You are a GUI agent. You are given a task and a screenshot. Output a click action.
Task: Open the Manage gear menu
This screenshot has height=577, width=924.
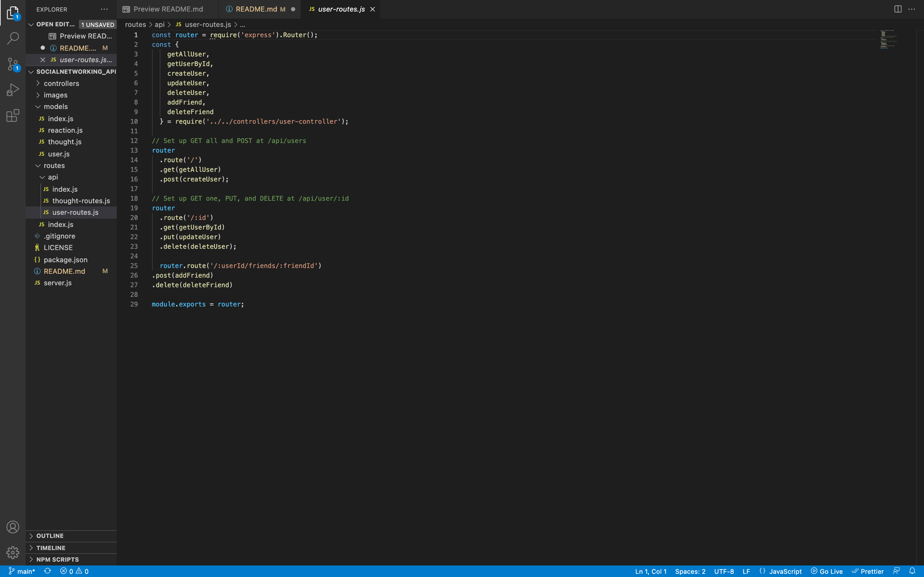click(x=13, y=552)
